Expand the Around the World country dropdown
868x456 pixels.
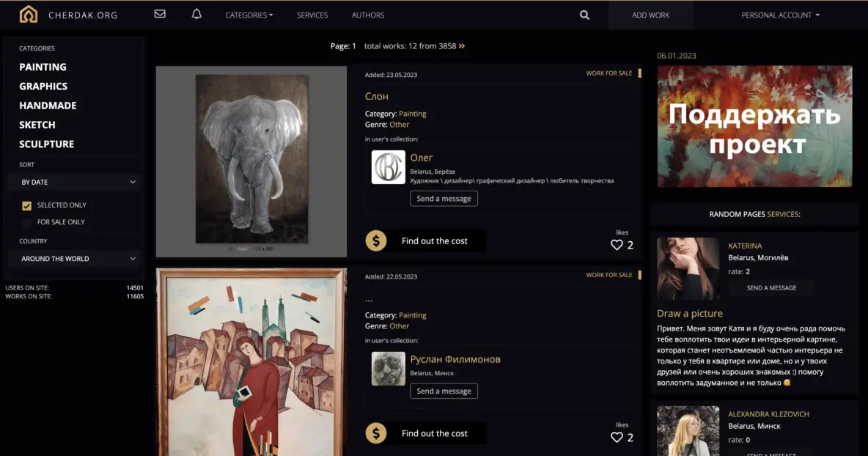tap(73, 259)
